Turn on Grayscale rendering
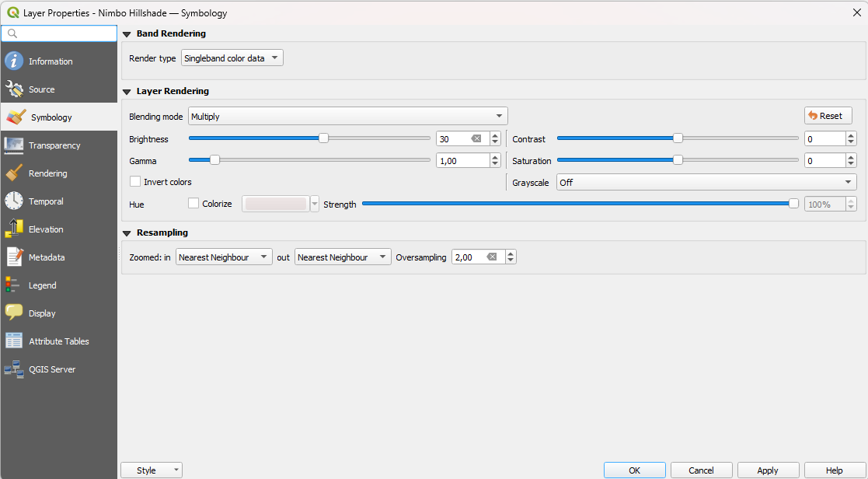This screenshot has height=479, width=868. click(706, 182)
